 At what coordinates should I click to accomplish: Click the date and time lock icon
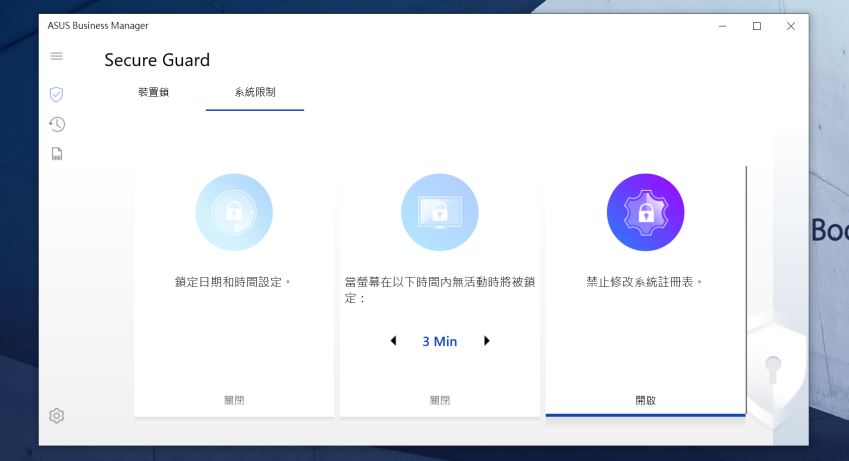[234, 212]
